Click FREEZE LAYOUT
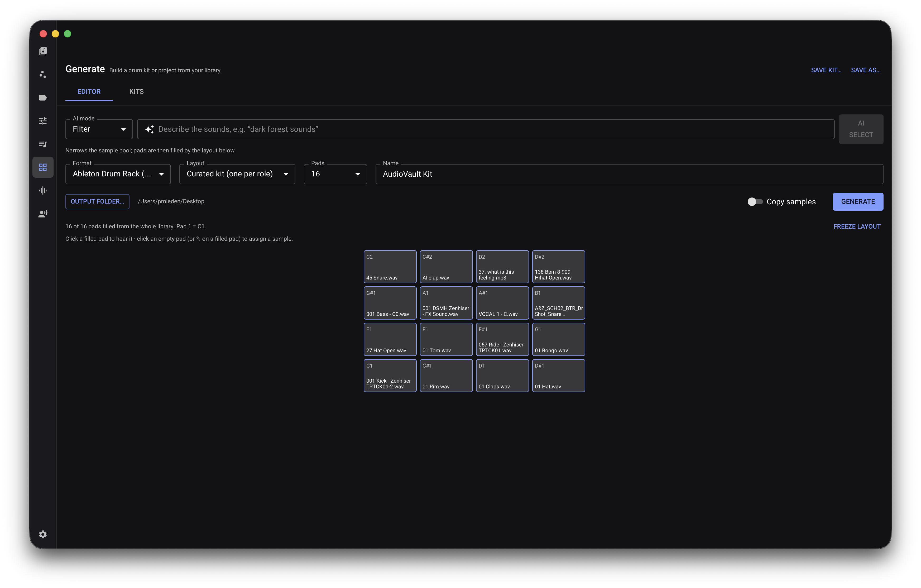The height and width of the screenshot is (588, 921). point(857,226)
